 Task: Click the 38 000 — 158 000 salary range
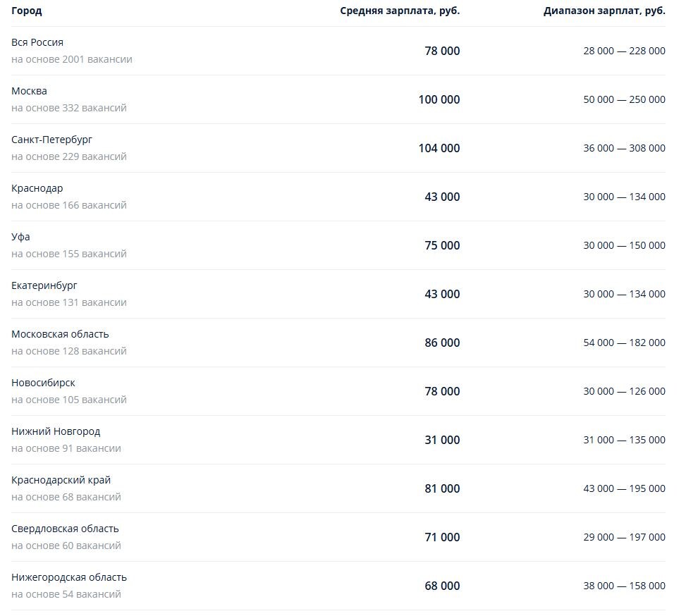(624, 586)
